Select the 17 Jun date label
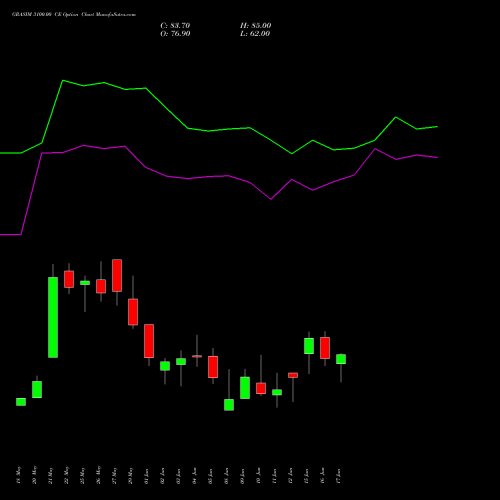The height and width of the screenshot is (500, 500). coord(339,476)
